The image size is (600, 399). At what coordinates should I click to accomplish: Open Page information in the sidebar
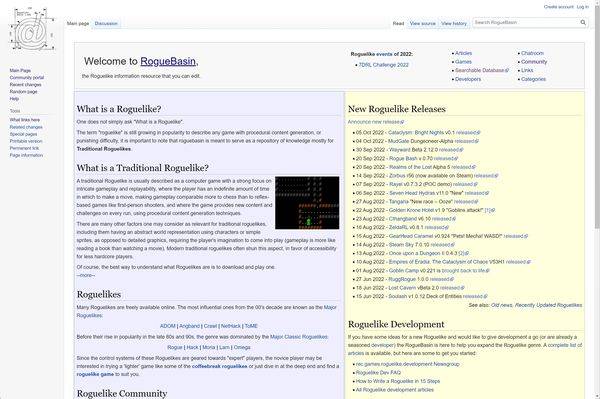coord(26,155)
